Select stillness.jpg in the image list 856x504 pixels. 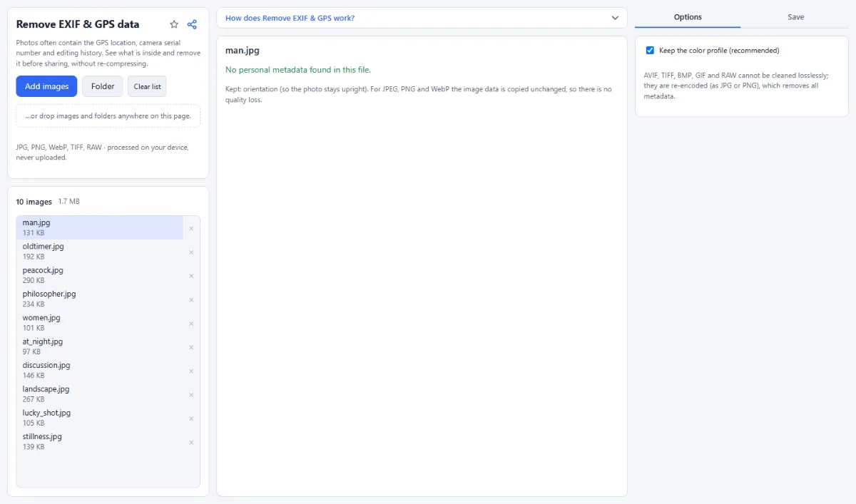click(100, 441)
